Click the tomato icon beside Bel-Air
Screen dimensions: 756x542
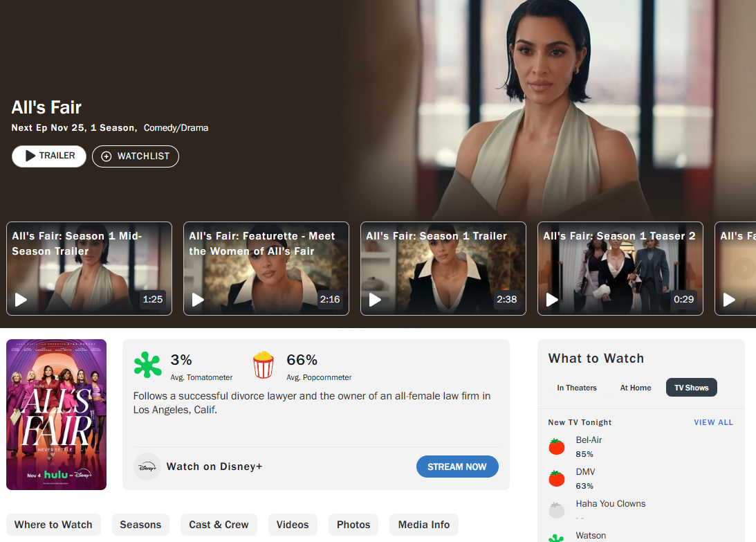[557, 446]
